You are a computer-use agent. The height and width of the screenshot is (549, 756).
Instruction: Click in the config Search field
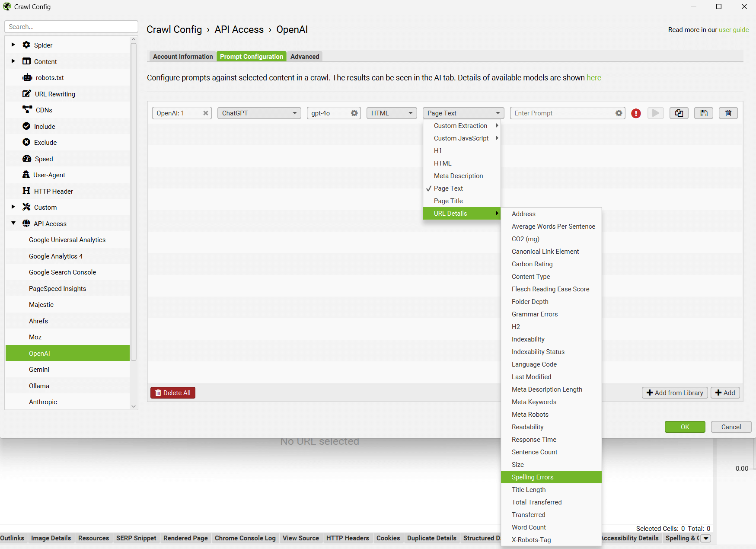coord(71,27)
